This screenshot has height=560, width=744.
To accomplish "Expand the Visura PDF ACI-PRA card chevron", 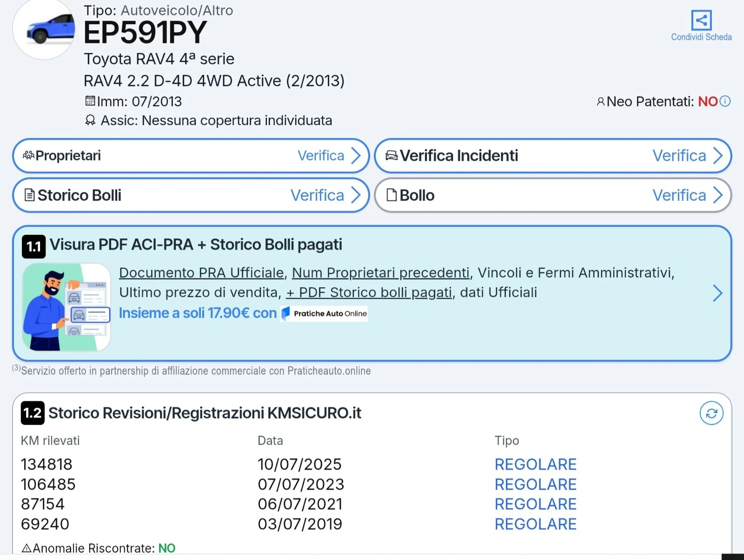I will click(x=717, y=293).
